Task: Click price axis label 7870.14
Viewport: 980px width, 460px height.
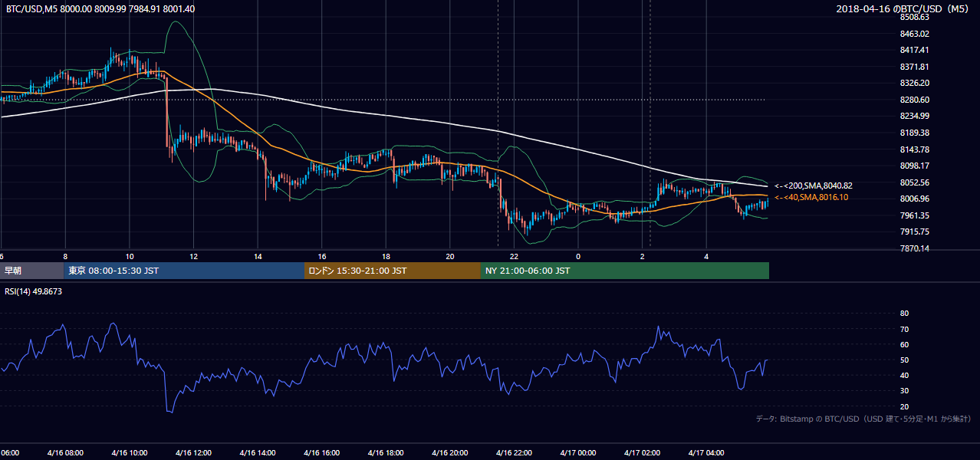Action: tap(915, 248)
